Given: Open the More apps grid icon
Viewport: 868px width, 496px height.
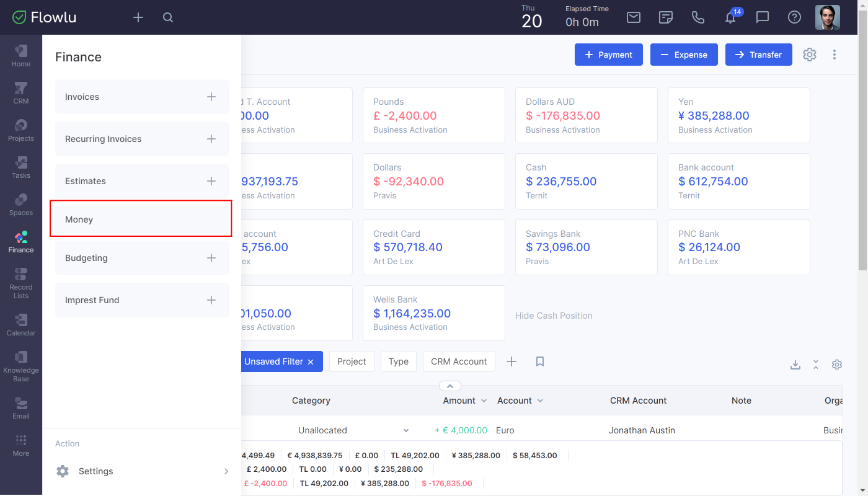Looking at the screenshot, I should [21, 445].
